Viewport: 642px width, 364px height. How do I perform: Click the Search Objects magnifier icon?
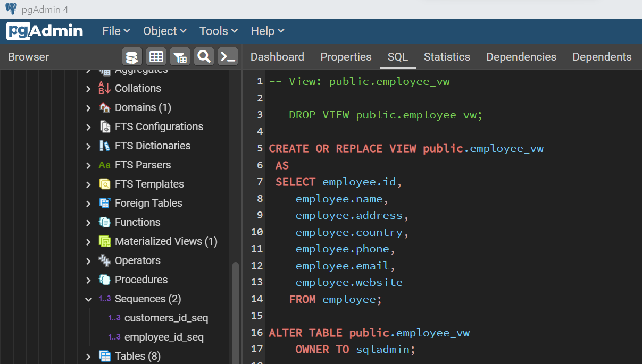[x=204, y=57]
